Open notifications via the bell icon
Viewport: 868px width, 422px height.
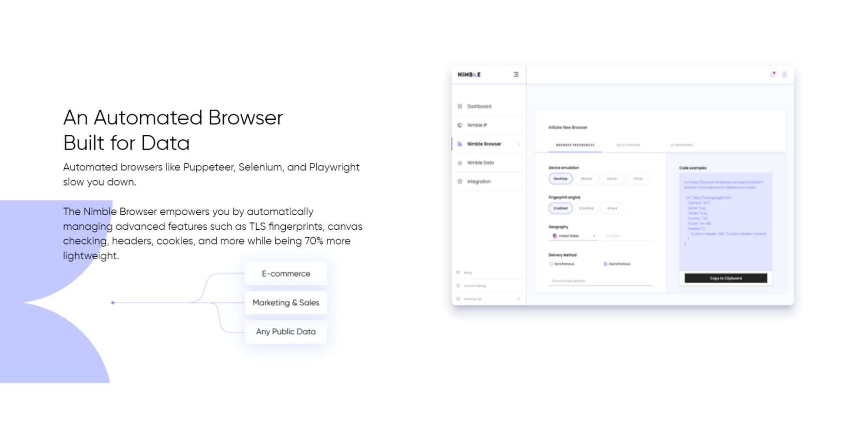click(x=772, y=75)
